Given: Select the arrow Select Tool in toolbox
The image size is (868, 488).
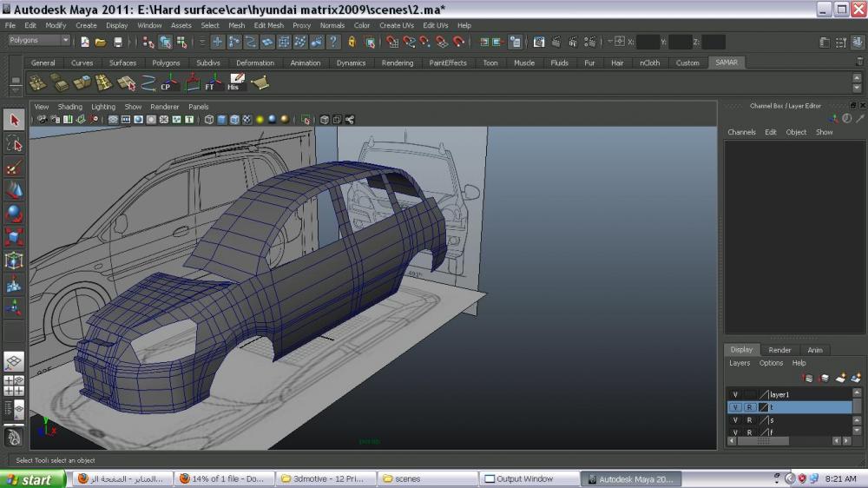Looking at the screenshot, I should click(x=14, y=120).
